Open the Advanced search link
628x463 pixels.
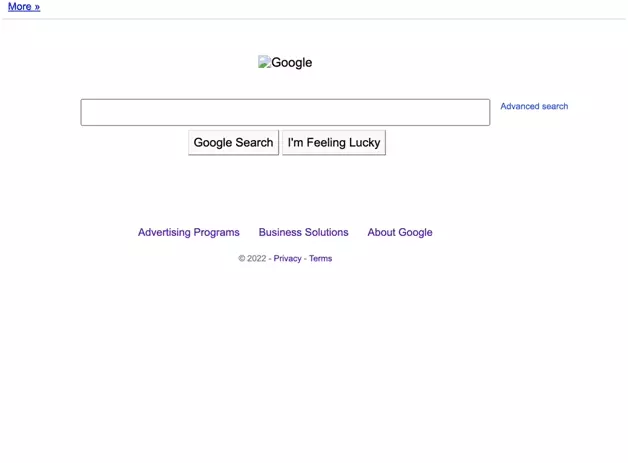(534, 106)
